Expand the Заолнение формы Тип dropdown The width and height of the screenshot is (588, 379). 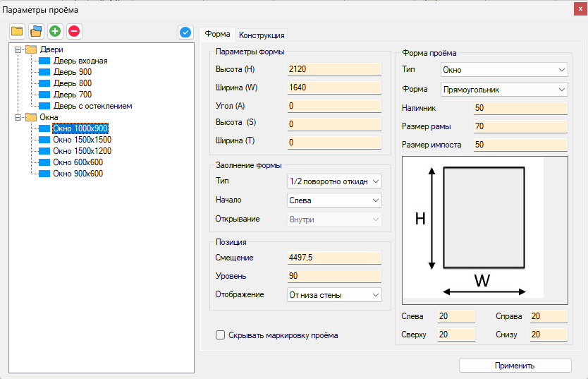(x=335, y=181)
